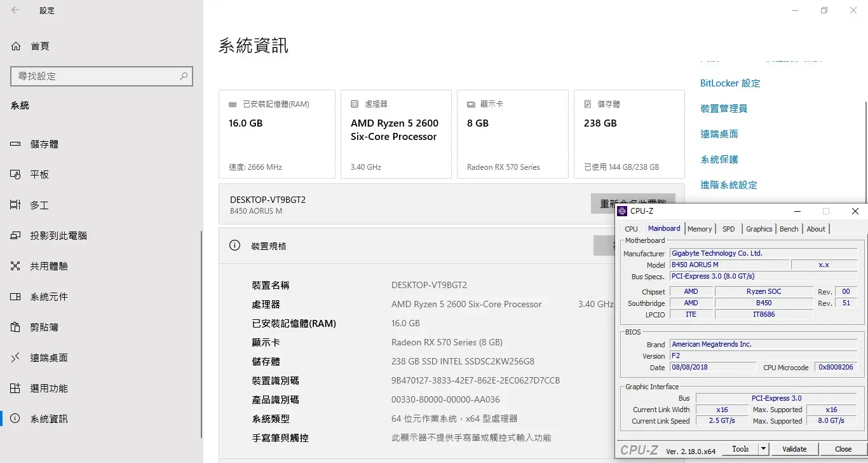Open Remote Desktop (遠端桌面) sidebar item
This screenshot has width=868, height=463.
[49, 358]
